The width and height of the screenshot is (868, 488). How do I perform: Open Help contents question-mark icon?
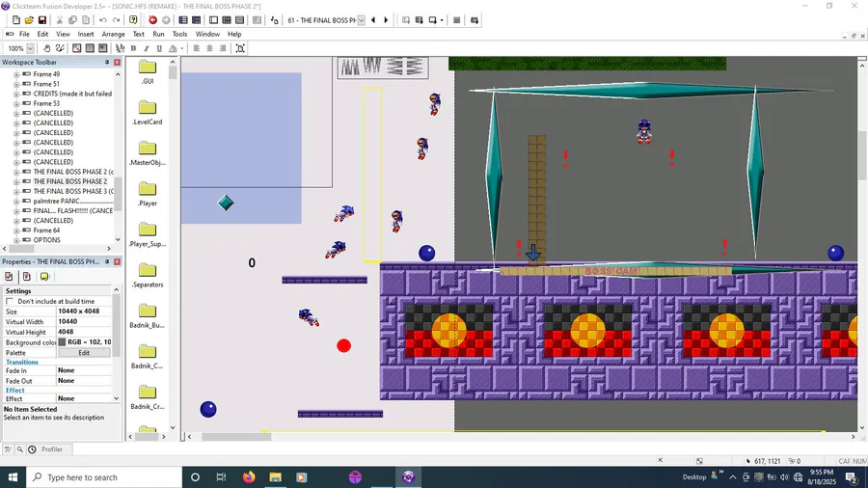coord(133,20)
